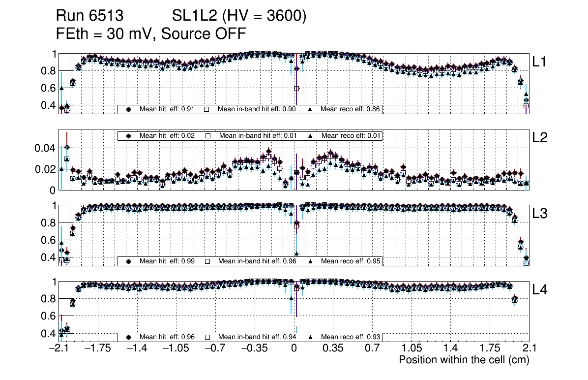Click the filled circle marker in L1 legend
This screenshot has height=380, width=588.
(129, 109)
